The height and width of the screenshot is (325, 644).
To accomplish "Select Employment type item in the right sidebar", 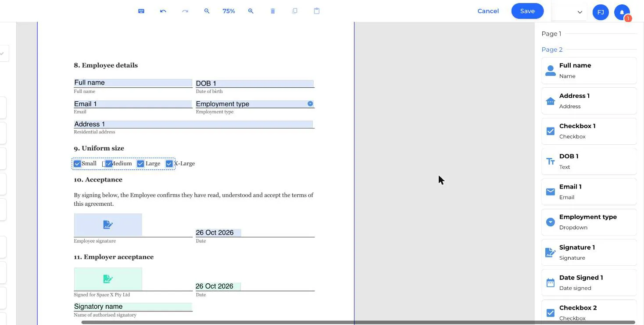I will point(589,222).
